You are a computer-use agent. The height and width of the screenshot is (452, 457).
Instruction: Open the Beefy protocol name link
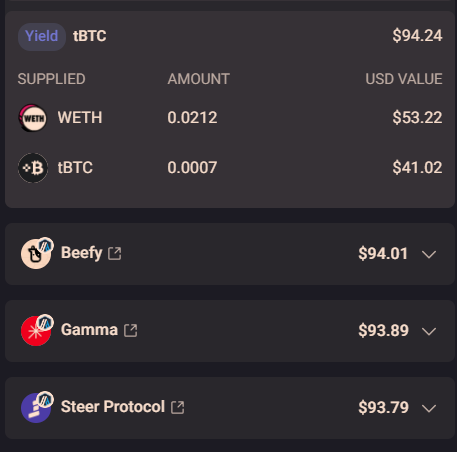point(81,253)
